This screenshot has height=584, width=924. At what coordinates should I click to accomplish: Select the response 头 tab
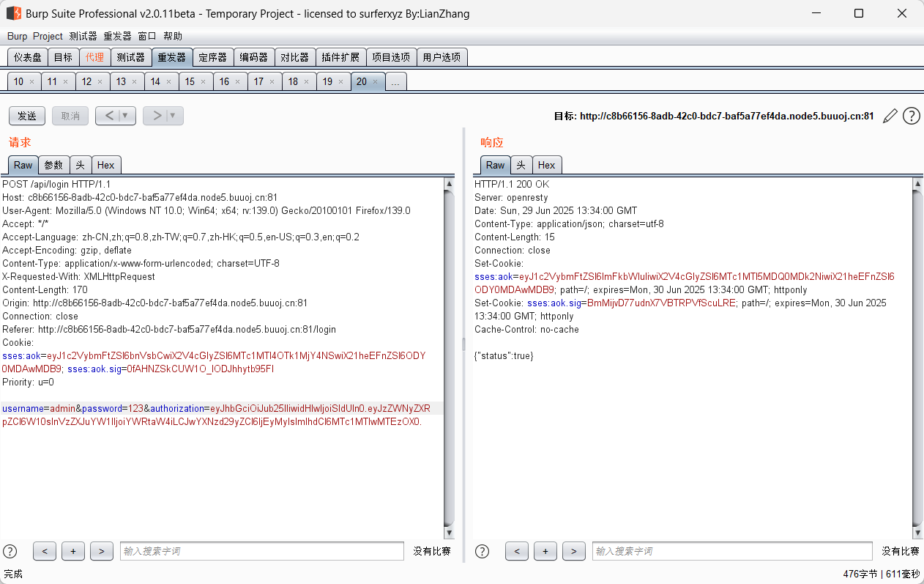[x=521, y=165]
